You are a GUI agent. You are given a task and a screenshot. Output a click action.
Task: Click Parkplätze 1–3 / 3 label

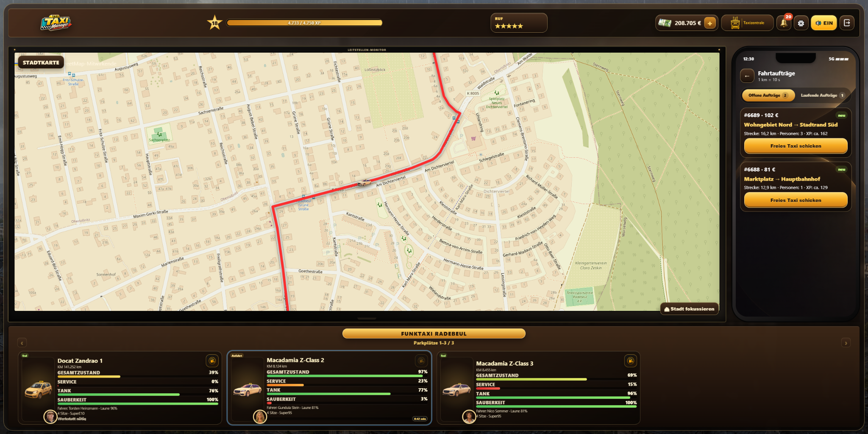[x=434, y=343]
